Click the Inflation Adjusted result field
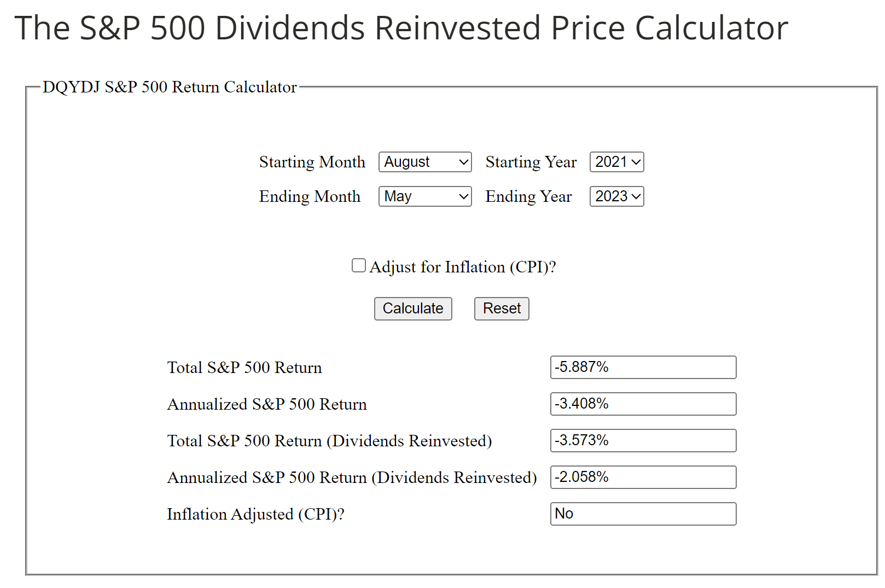Screen dimensions: 885x588 coord(643,514)
